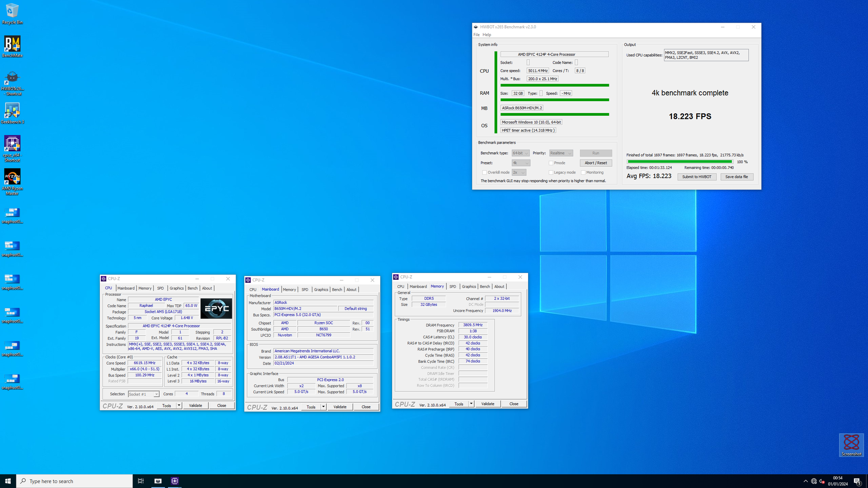Click Submit to HWBOT
The image size is (868, 488).
(697, 177)
